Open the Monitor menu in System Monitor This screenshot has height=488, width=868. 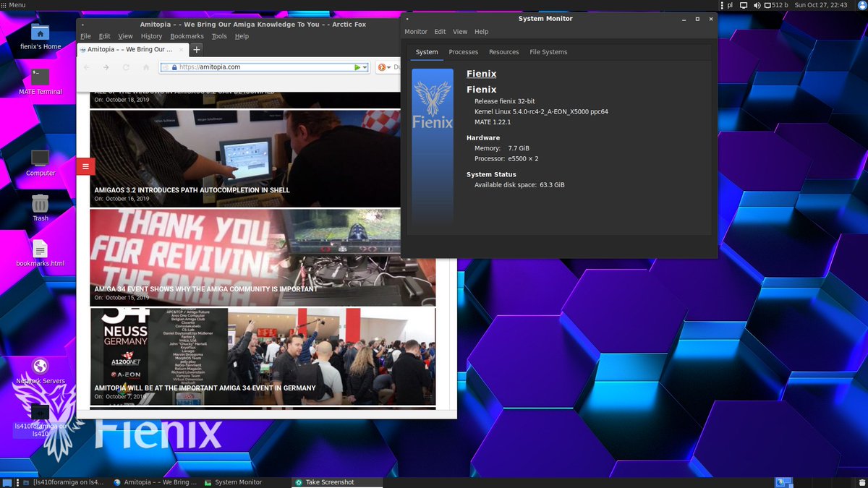coord(416,32)
